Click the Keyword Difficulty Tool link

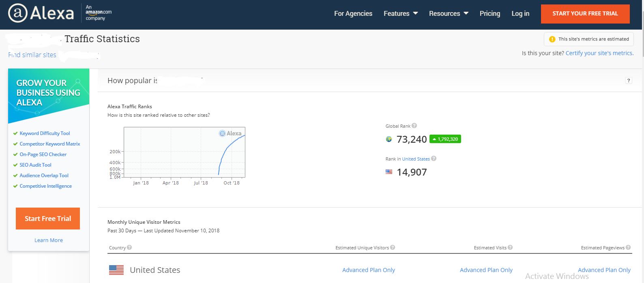[45, 133]
